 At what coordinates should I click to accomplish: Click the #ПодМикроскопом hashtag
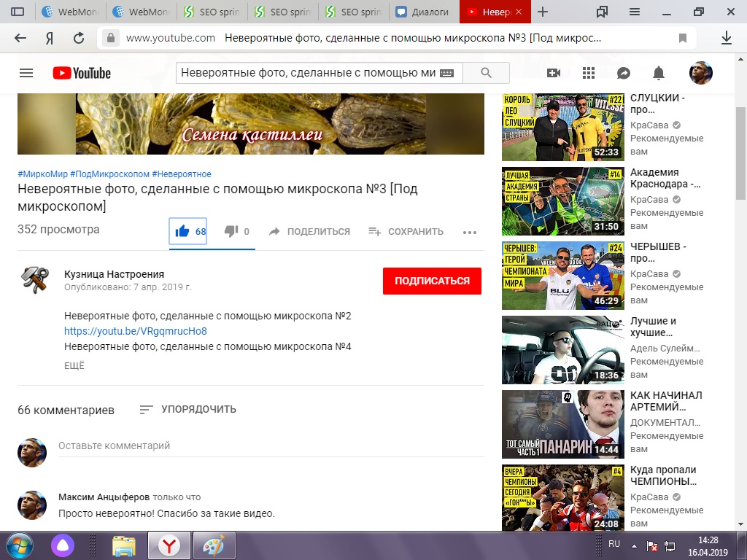109,174
